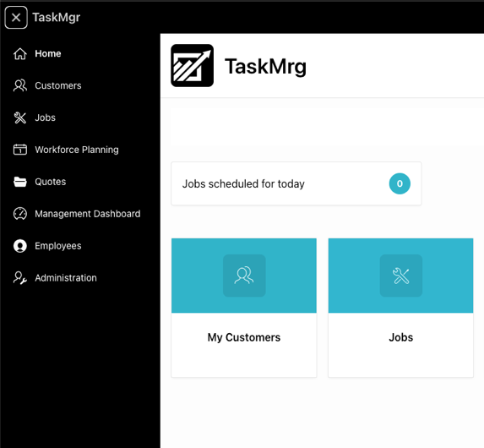Click the Administration user-wrench icon
The height and width of the screenshot is (448, 484).
(x=20, y=278)
